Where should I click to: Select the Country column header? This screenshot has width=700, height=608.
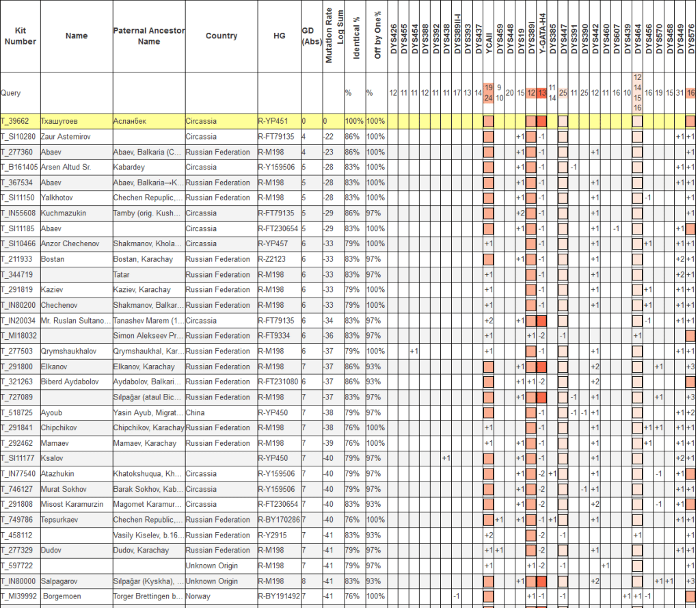221,36
